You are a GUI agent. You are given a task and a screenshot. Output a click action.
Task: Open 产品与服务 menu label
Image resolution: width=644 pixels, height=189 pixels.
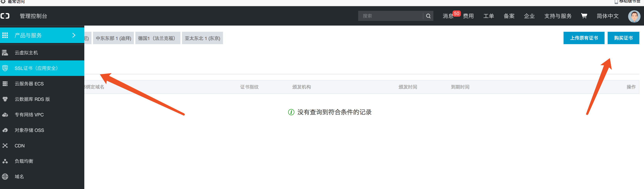pos(28,35)
